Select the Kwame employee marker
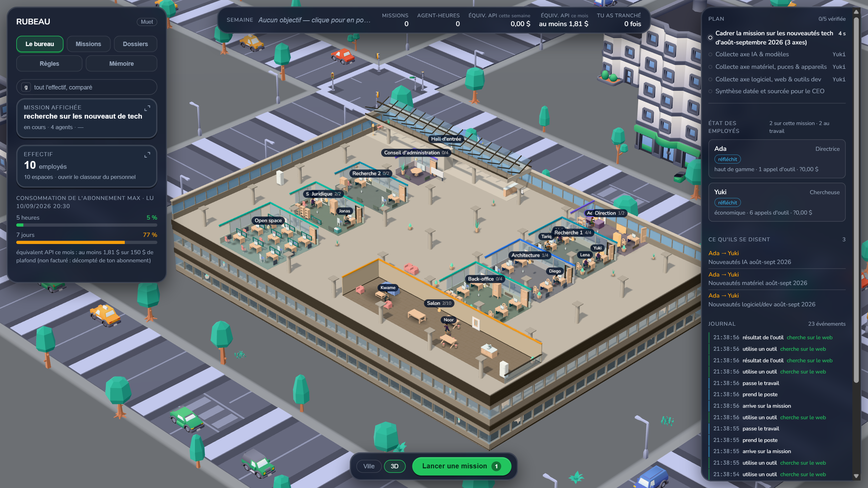 (x=388, y=287)
